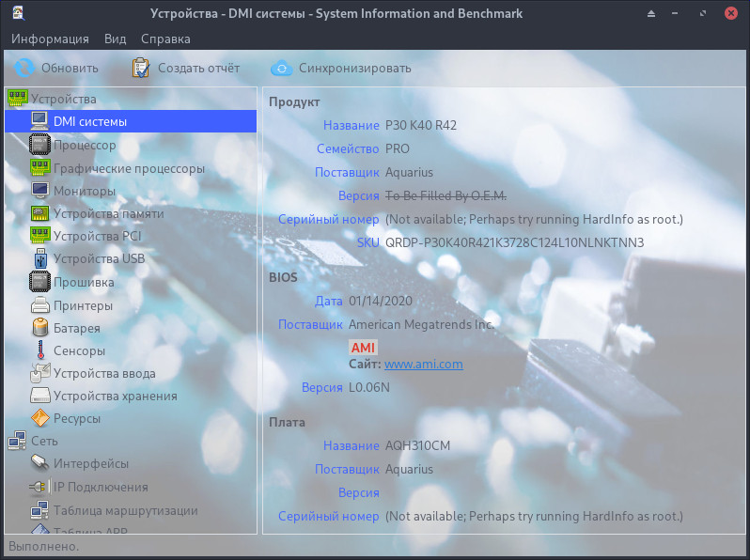Select the Сеть category label
This screenshot has width=750, height=560.
pyautogui.click(x=44, y=441)
